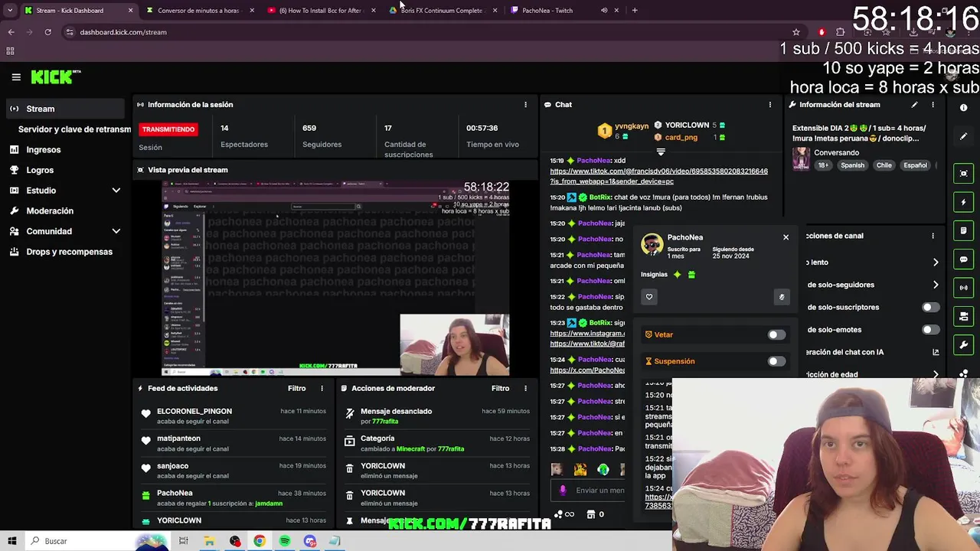Open the Stream section in sidebar
Image resolution: width=980 pixels, height=551 pixels.
[x=65, y=109]
